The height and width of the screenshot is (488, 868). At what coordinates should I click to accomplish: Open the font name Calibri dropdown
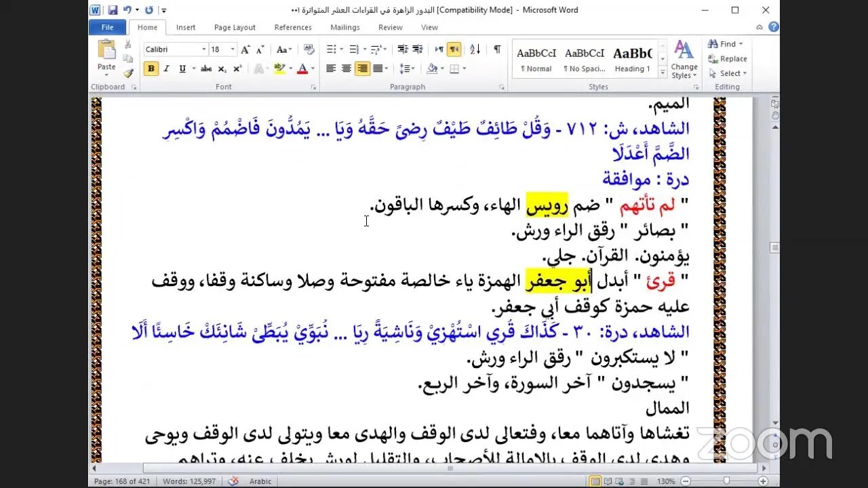[x=203, y=49]
